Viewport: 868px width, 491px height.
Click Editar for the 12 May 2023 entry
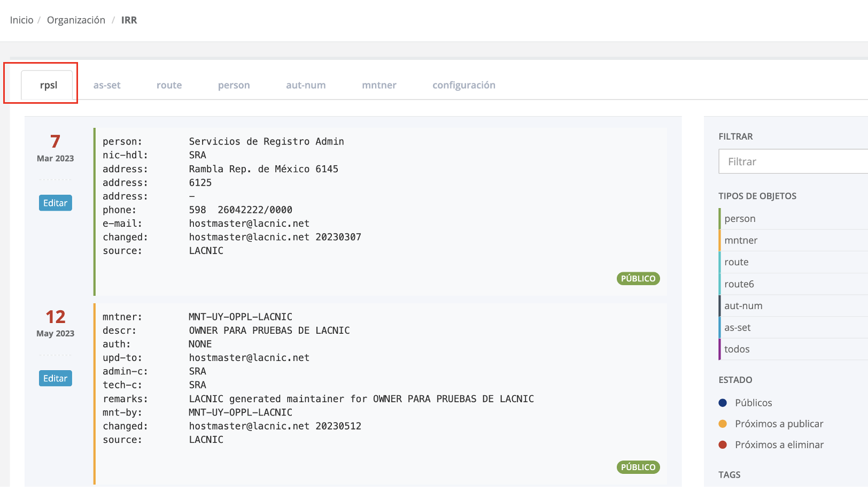point(55,379)
